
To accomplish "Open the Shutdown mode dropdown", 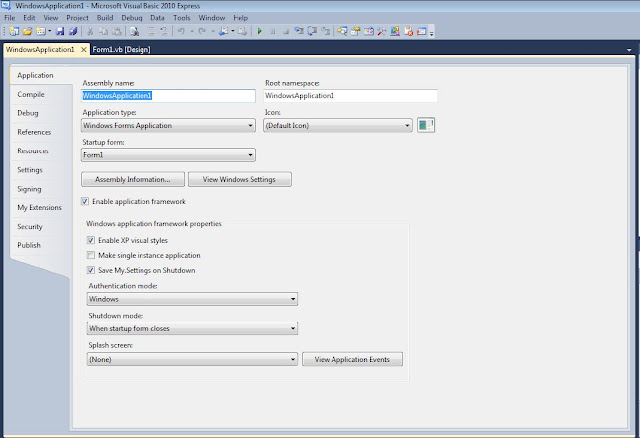I will tap(192, 328).
